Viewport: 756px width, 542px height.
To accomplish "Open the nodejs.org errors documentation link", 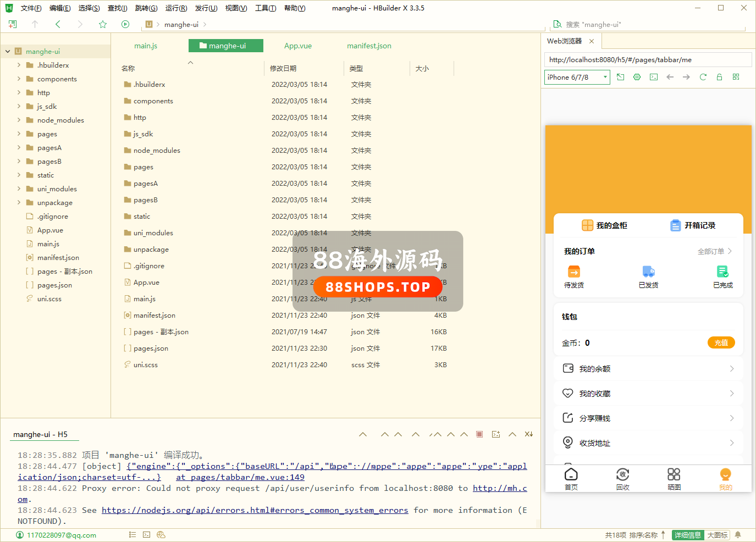I will 255,510.
